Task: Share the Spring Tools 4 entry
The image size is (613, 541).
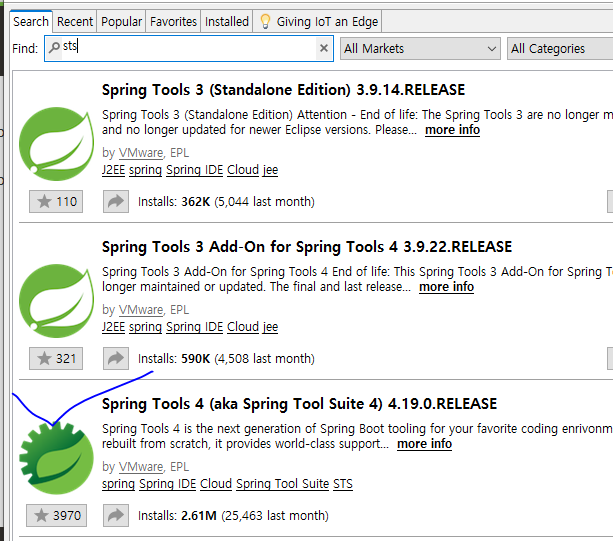Action: (116, 516)
